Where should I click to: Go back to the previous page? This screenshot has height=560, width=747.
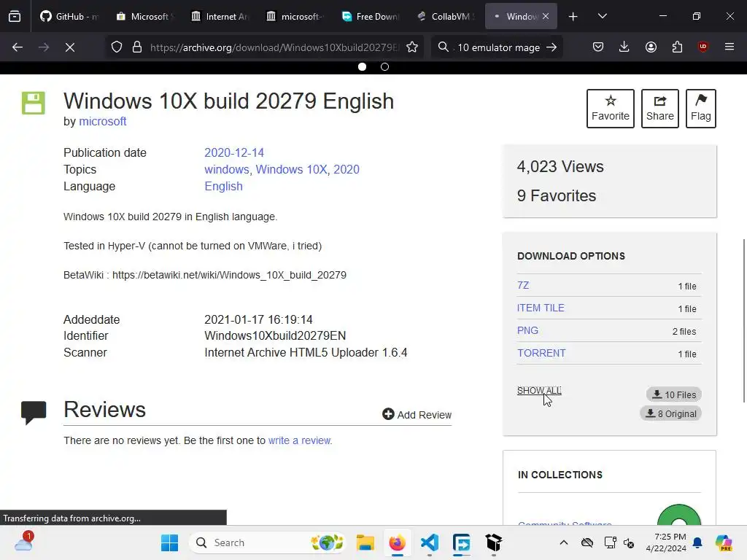(18, 47)
